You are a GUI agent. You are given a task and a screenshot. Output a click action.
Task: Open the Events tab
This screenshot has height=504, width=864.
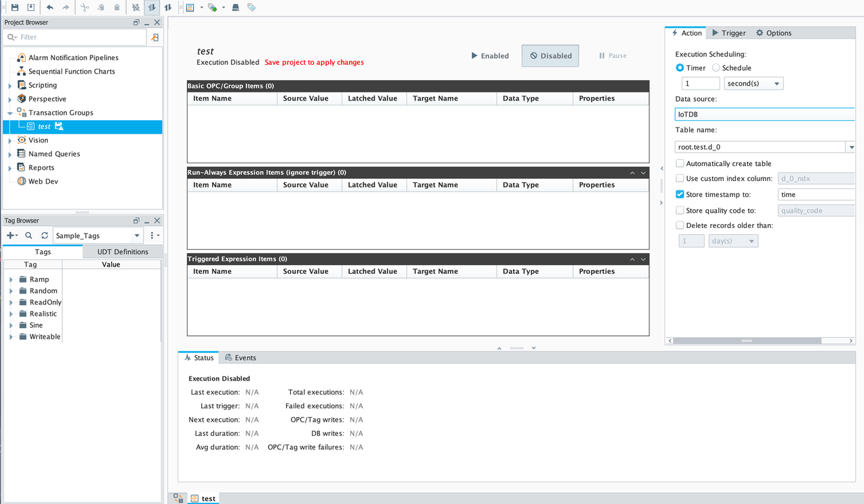[x=240, y=358]
